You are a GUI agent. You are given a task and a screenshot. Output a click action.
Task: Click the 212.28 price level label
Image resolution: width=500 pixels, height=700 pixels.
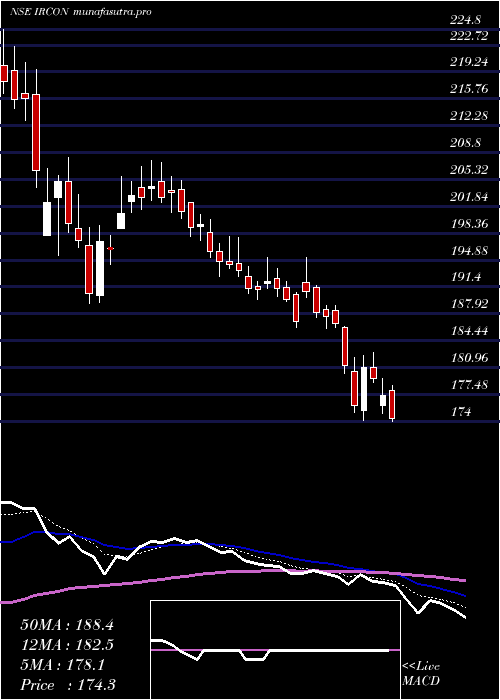click(469, 116)
